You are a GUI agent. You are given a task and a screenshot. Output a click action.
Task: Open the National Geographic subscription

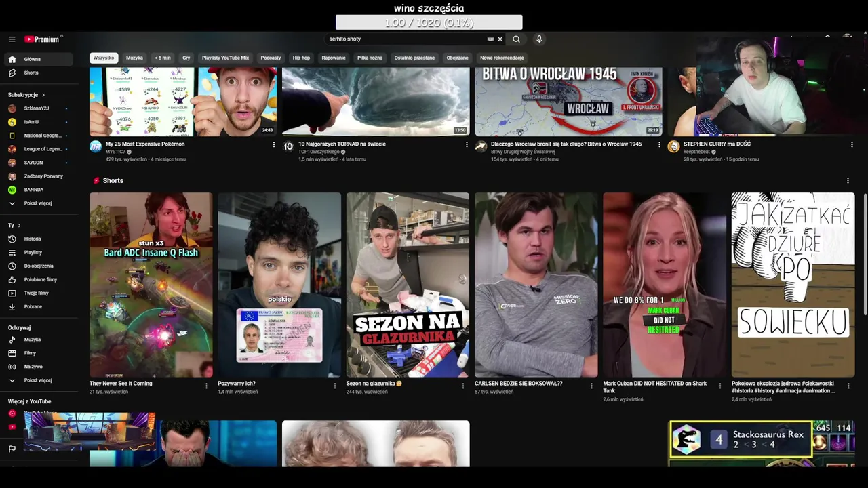pyautogui.click(x=39, y=136)
